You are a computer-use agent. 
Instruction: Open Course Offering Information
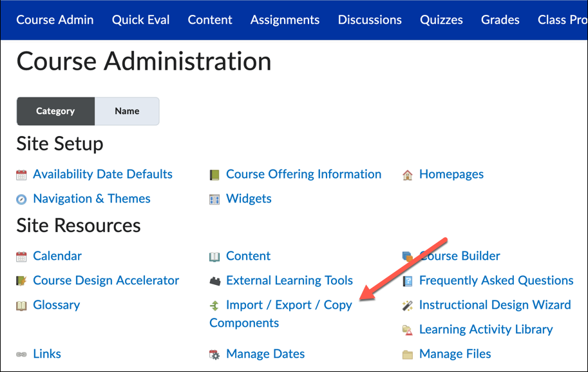pos(303,174)
